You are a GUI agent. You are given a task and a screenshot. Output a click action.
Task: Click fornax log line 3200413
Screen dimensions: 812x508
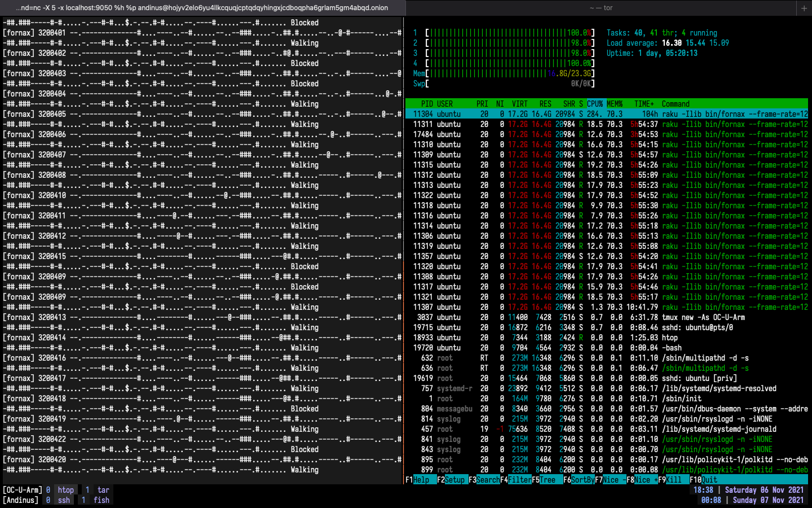tap(202, 317)
